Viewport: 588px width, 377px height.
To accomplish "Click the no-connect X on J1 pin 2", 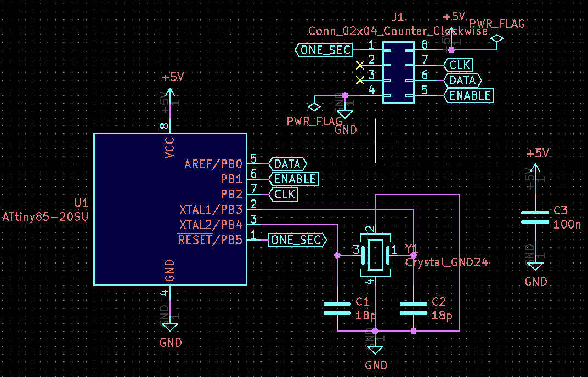I will [360, 65].
